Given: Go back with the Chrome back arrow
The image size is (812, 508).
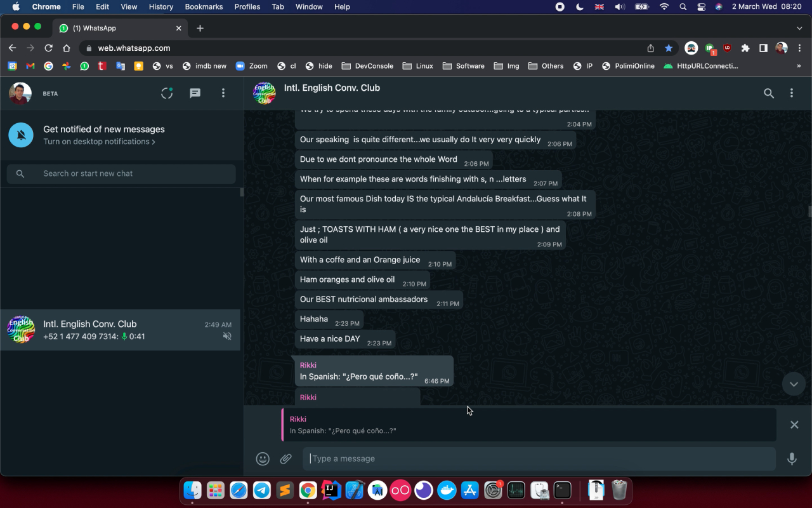Looking at the screenshot, I should pyautogui.click(x=12, y=48).
